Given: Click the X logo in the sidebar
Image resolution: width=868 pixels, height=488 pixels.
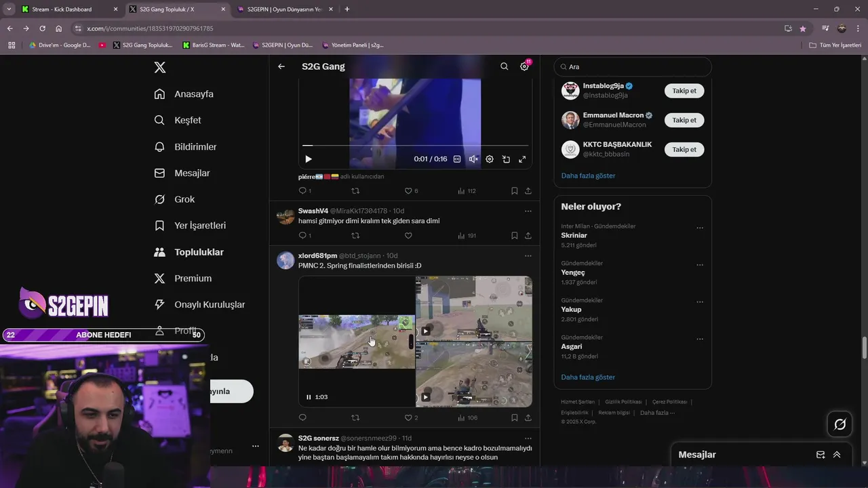Looking at the screenshot, I should (x=159, y=67).
